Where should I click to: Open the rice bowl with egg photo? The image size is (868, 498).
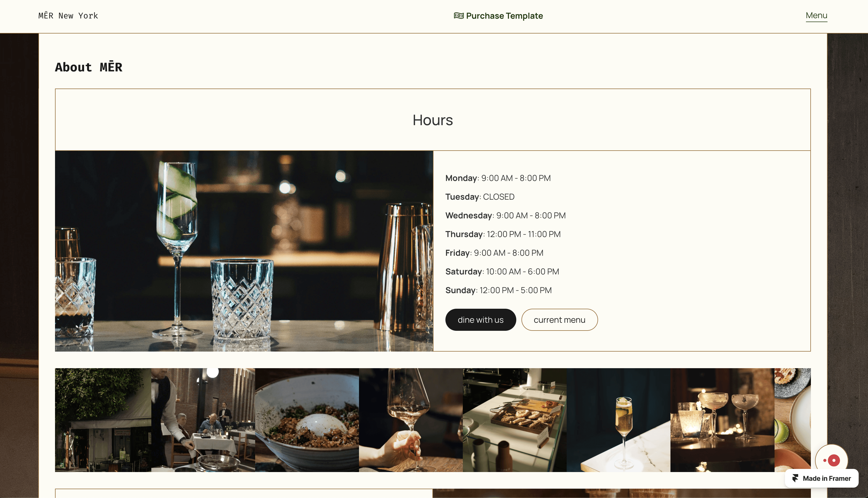307,420
